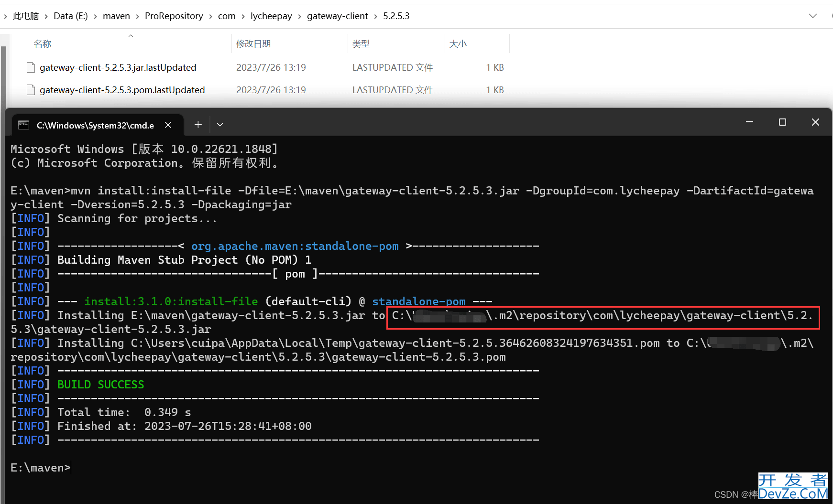
Task: Click 5.2.5.3 breadcrumb segment
Action: (x=396, y=16)
